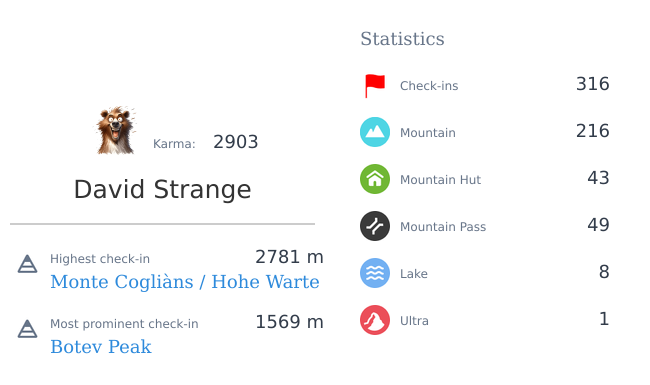
Task: Open the Monte Cogliàns / Hohe Warte link
Action: pos(185,282)
